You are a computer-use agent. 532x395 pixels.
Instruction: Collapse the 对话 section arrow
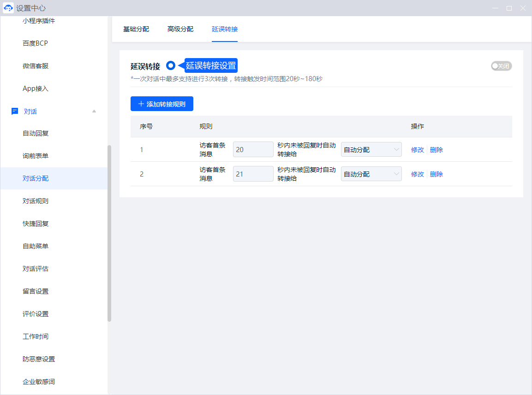(94, 111)
